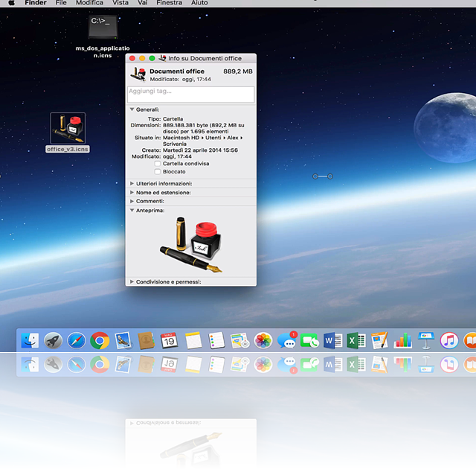Launch Google Chrome from the Dock
The width and height of the screenshot is (476, 469).
click(100, 340)
